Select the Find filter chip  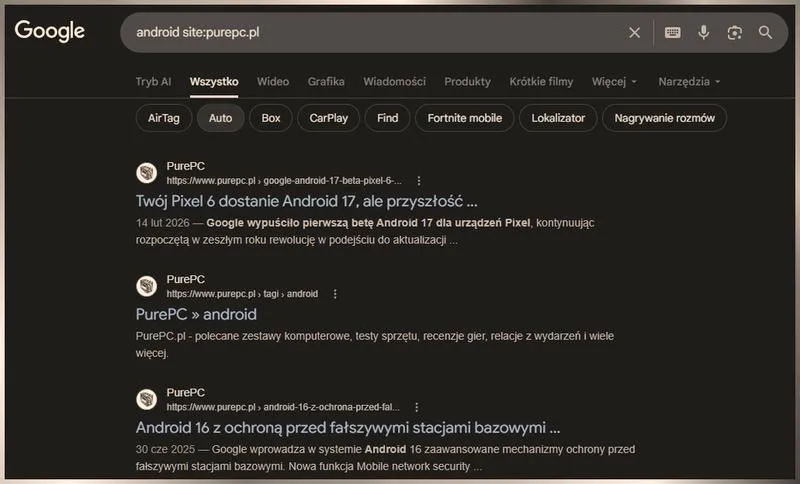[x=388, y=118]
